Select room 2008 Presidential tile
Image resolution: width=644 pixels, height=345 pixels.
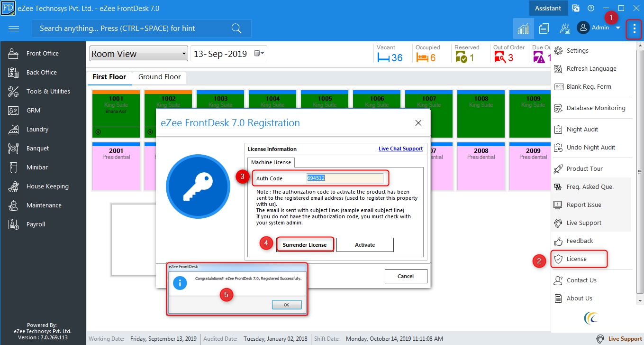[x=481, y=166]
